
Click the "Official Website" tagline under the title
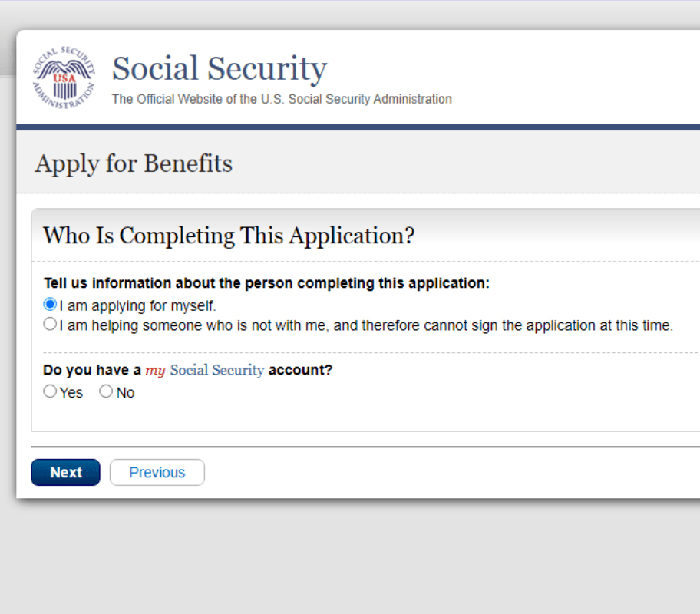tap(282, 99)
